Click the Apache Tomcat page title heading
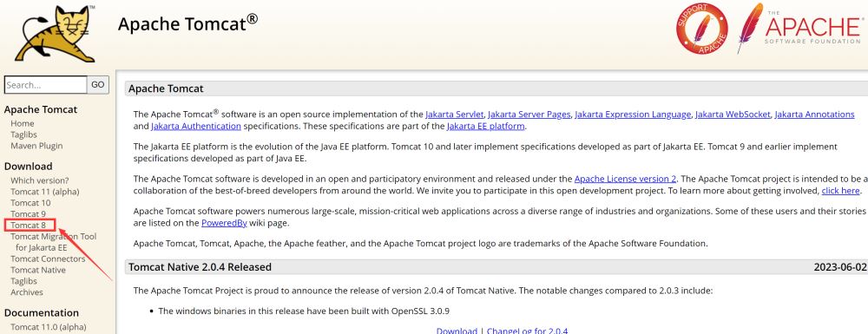868x334 pixels. pyautogui.click(x=187, y=23)
